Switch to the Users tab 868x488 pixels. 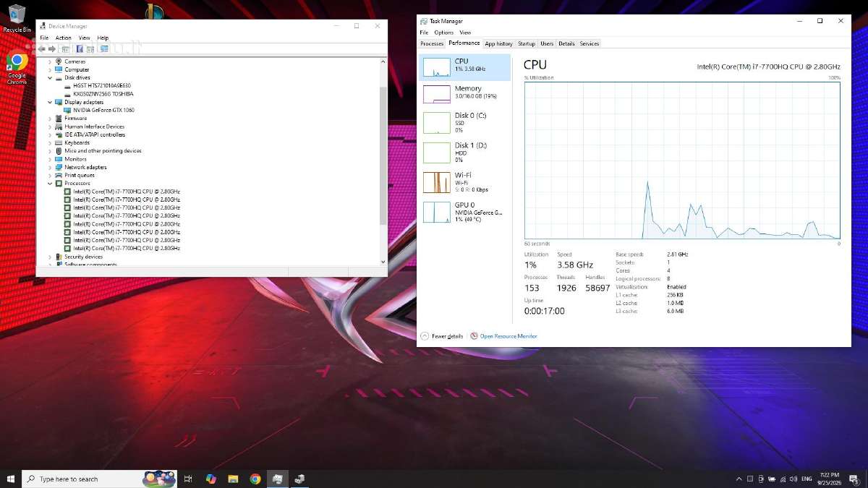click(547, 43)
